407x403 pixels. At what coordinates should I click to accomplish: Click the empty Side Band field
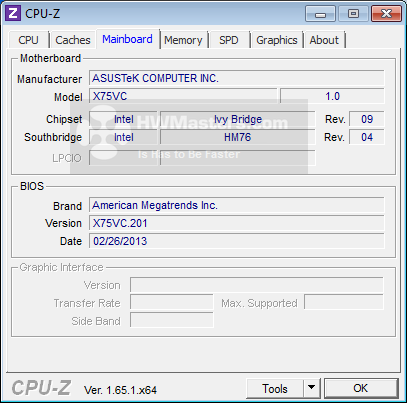pos(171,320)
